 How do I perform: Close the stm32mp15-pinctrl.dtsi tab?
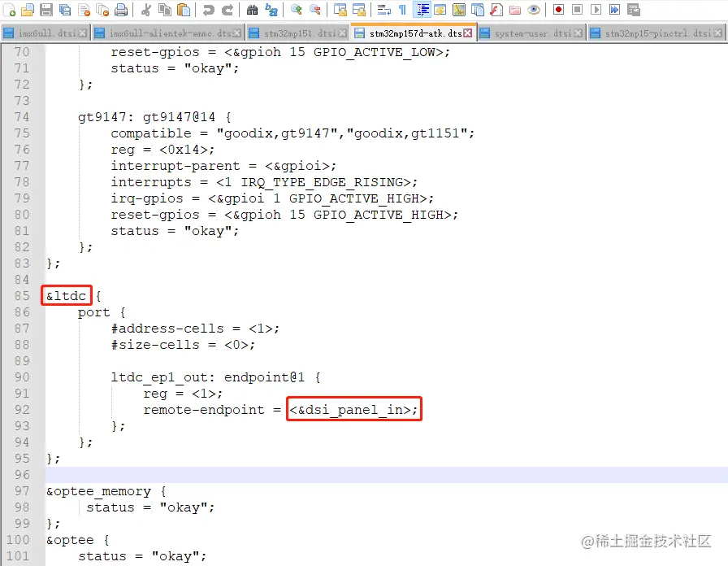point(718,33)
